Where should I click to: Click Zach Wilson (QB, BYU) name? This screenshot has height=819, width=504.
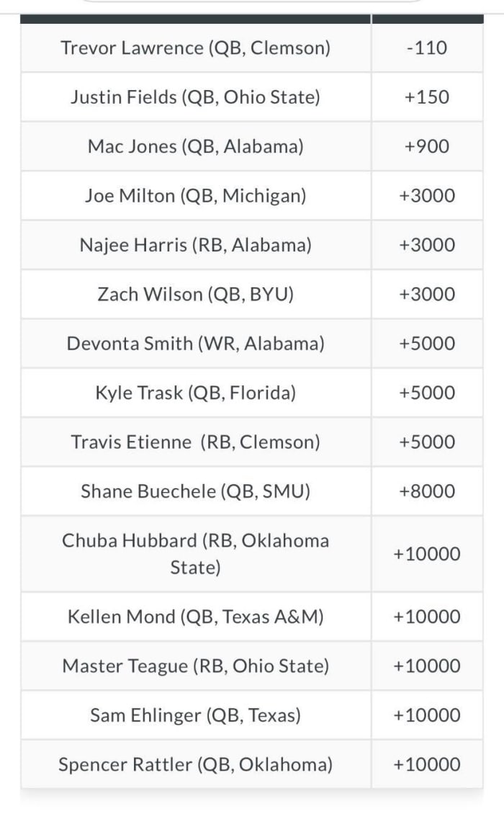tap(196, 295)
